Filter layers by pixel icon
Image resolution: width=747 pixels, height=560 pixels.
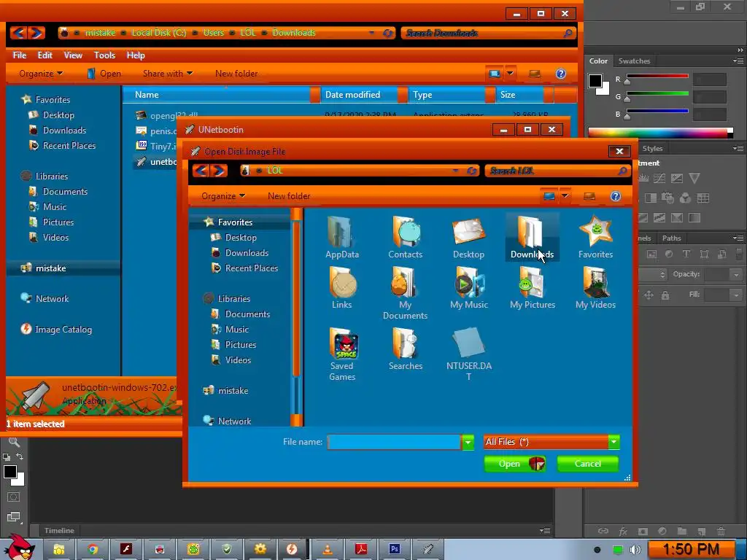[x=651, y=254]
